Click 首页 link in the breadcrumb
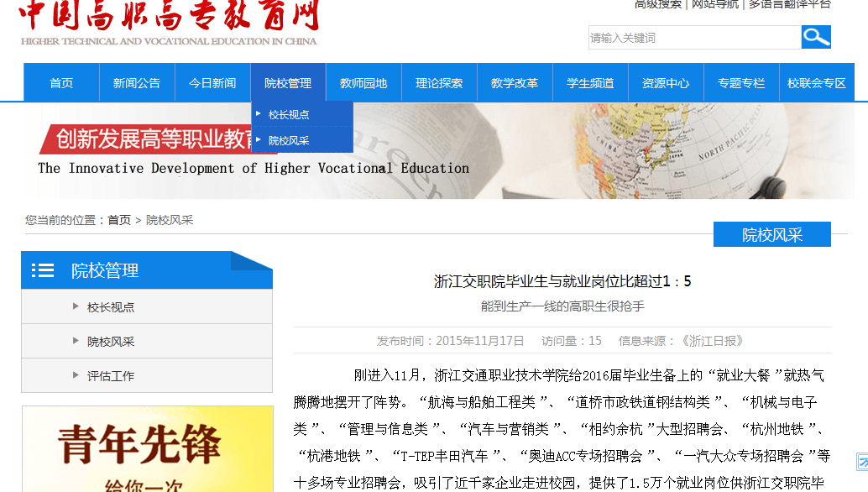The image size is (868, 492). [x=119, y=220]
